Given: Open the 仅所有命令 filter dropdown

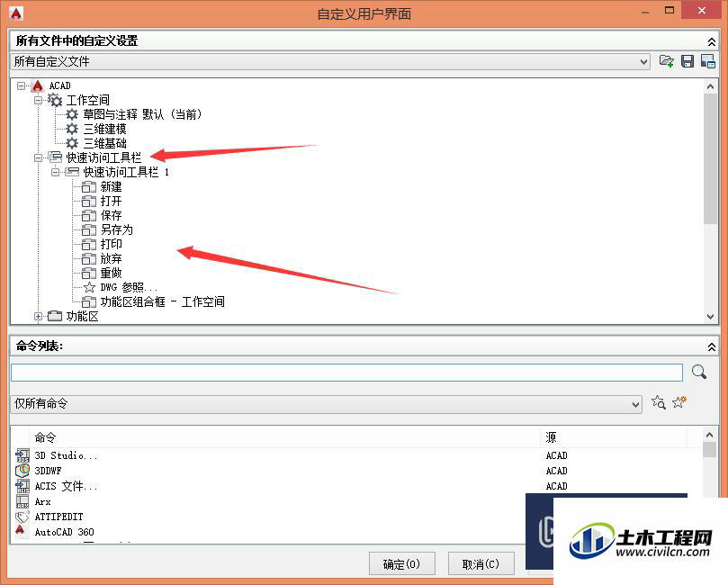Looking at the screenshot, I should pos(635,404).
